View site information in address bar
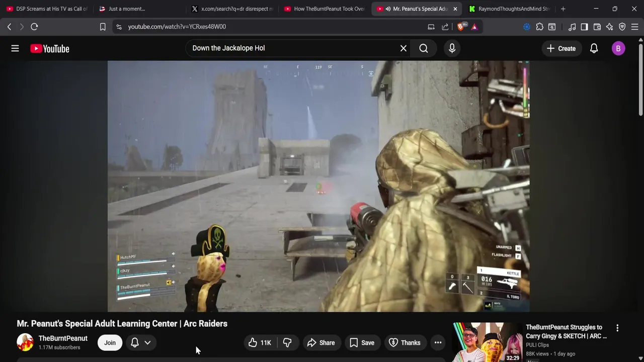This screenshot has height=362, width=644. pyautogui.click(x=119, y=27)
